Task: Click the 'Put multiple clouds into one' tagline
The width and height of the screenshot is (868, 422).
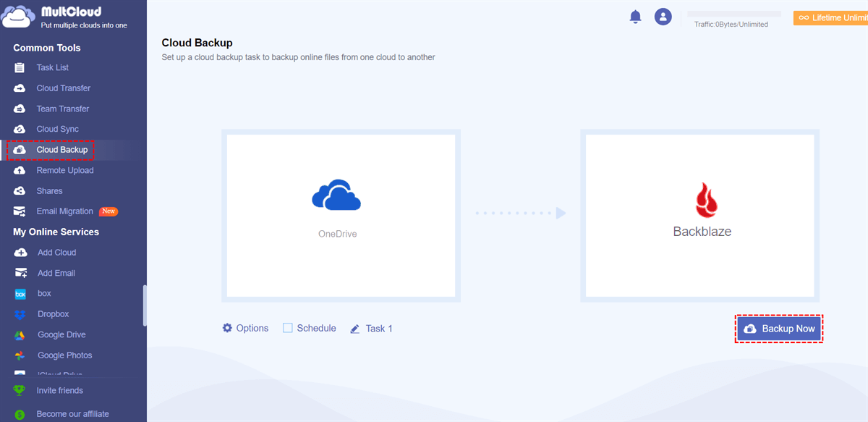Action: [84, 25]
